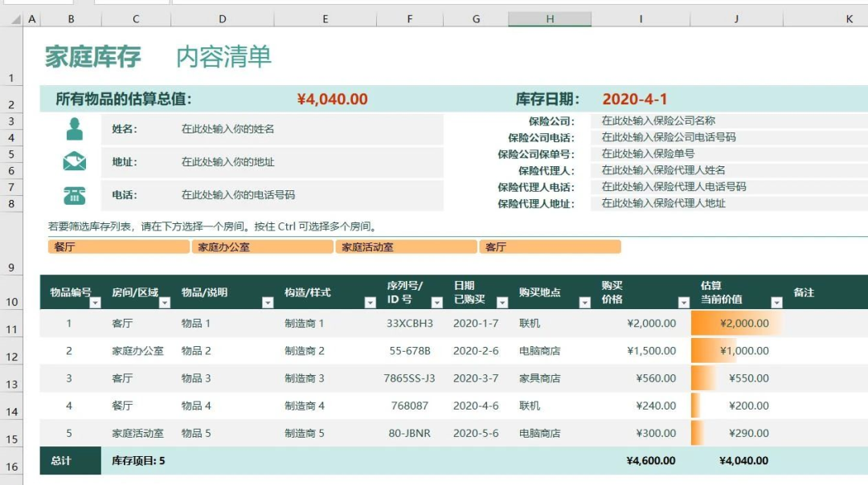Screen dimensions: 868x485
Task: Click the 总计 label cell
Action: (70, 461)
